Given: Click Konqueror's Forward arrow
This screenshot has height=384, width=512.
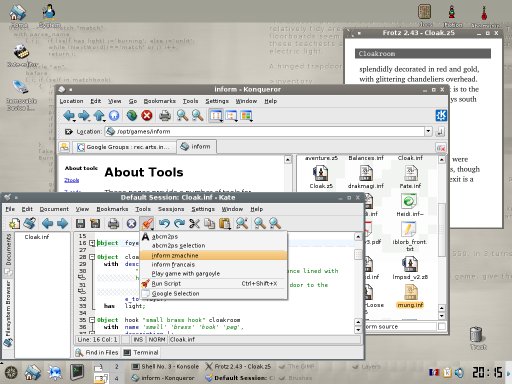Looking at the screenshot, I should [x=84, y=116].
